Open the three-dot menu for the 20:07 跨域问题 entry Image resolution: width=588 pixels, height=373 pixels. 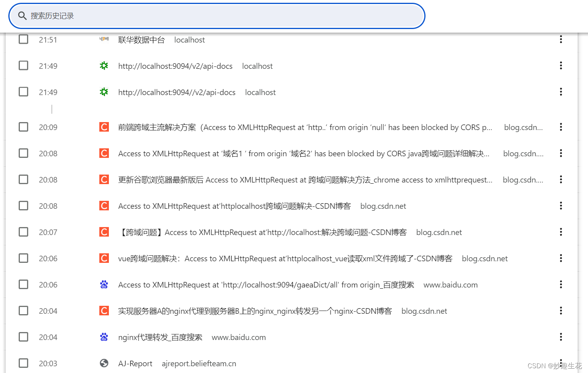(x=561, y=232)
